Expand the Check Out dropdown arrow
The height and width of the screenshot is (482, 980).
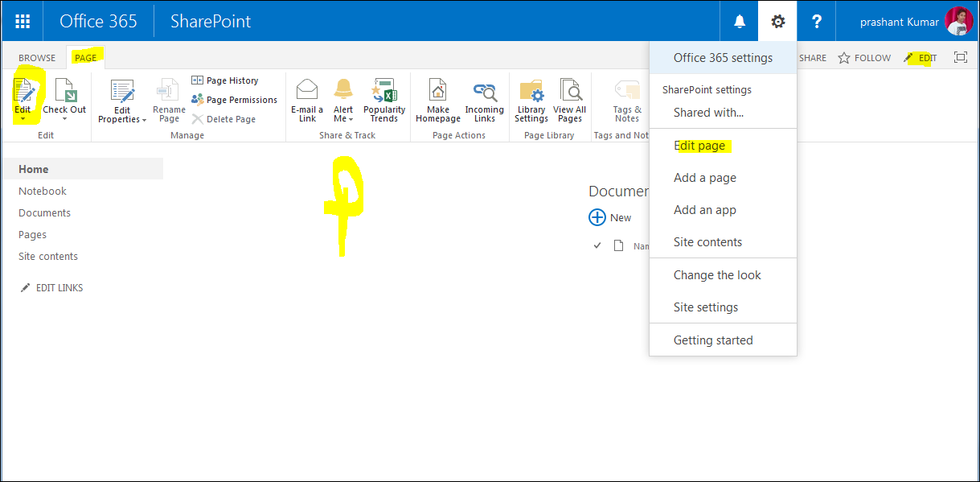click(64, 119)
